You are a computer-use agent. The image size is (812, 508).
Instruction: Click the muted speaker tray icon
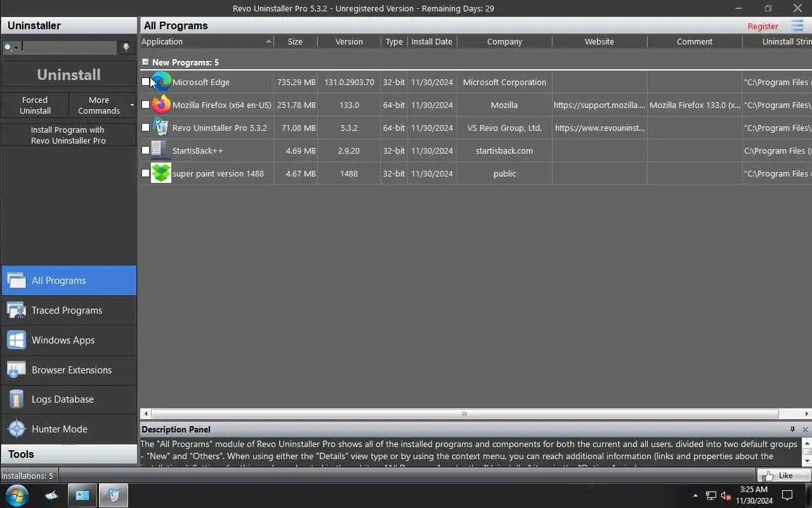(726, 495)
